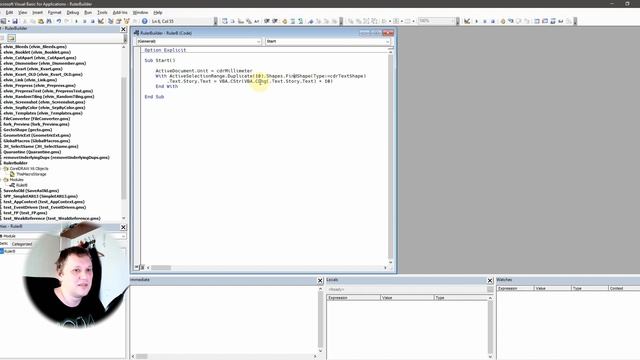Screen dimensions: 640x360
Task: Close the Project Explorer panel
Action: point(123,29)
